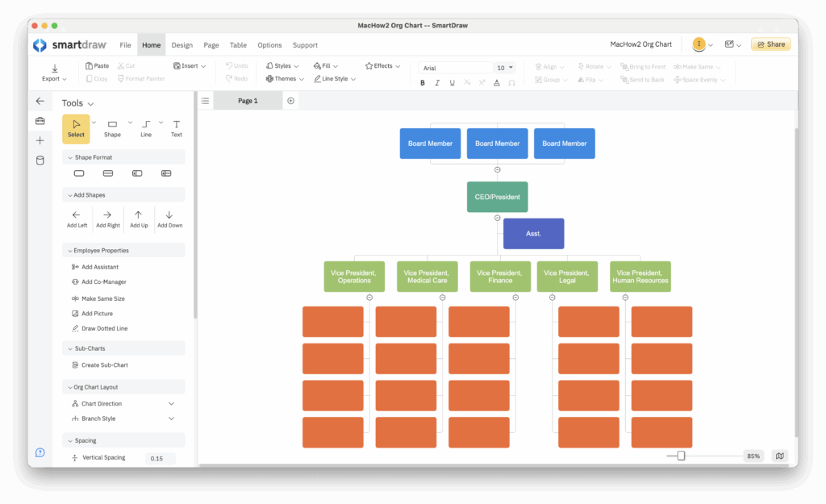Image resolution: width=826 pixels, height=504 pixels.
Task: Choose the two-row split shape format
Action: (x=108, y=173)
